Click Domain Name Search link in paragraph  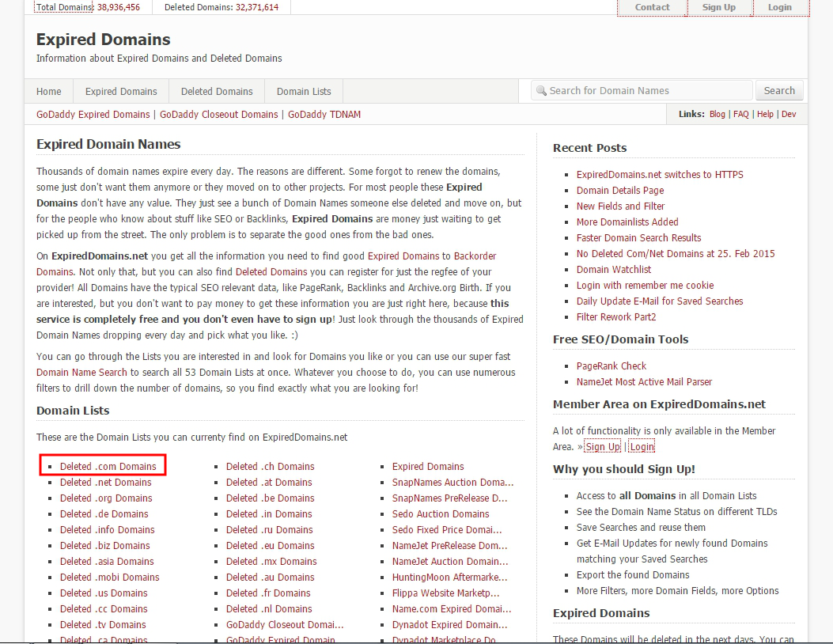(81, 372)
